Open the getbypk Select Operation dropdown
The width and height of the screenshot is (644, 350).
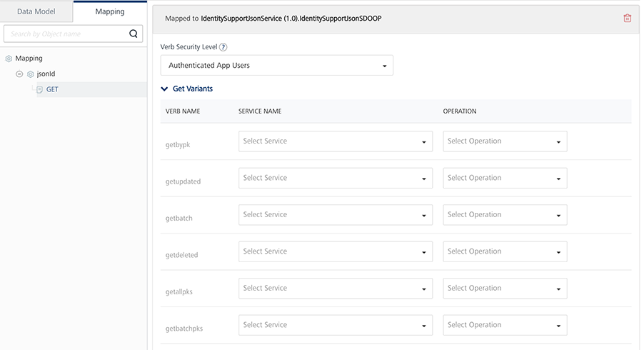click(x=504, y=141)
